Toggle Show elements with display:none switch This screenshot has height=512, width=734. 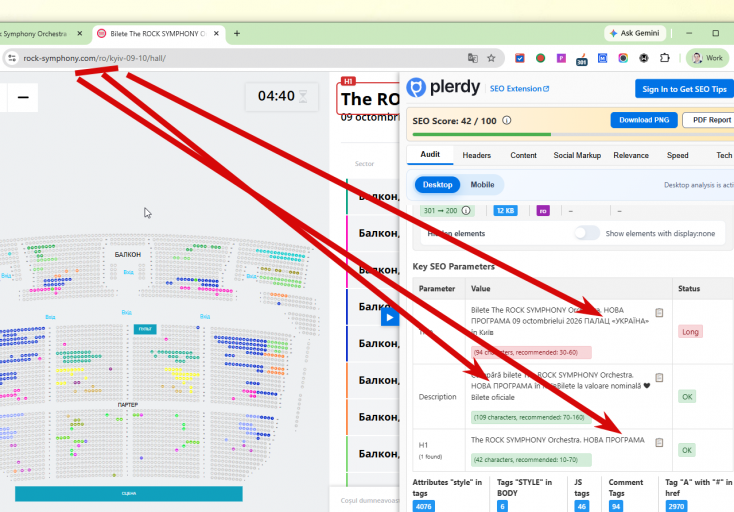tap(587, 233)
